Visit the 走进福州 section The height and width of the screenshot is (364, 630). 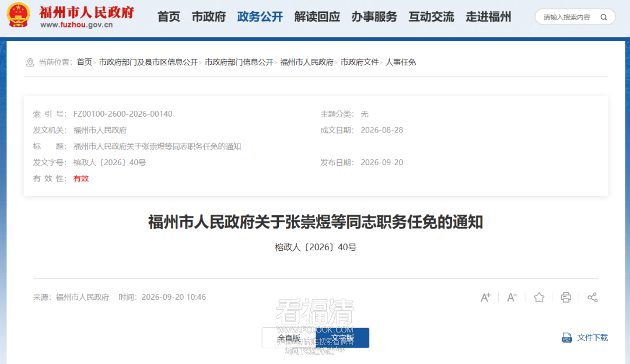coord(488,17)
